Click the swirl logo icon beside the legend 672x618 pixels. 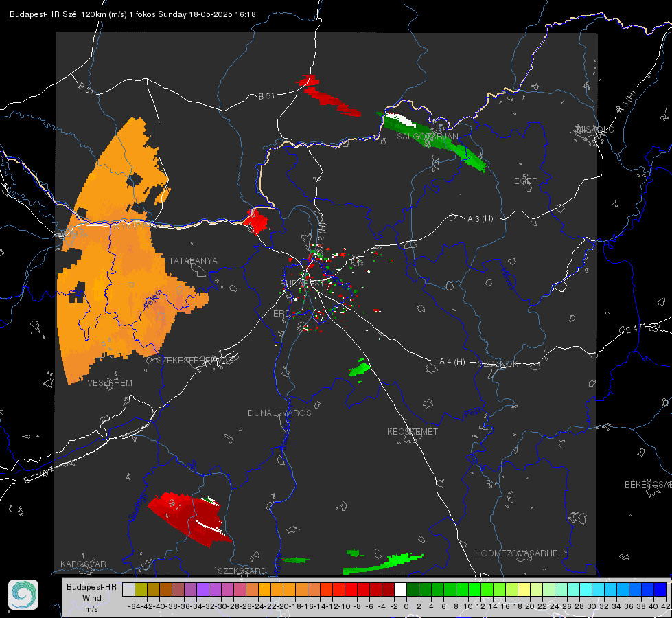pos(23,595)
